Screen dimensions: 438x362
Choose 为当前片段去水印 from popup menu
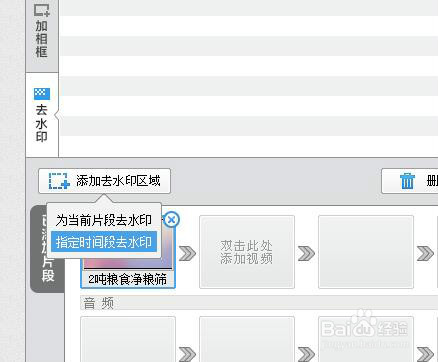[104, 220]
